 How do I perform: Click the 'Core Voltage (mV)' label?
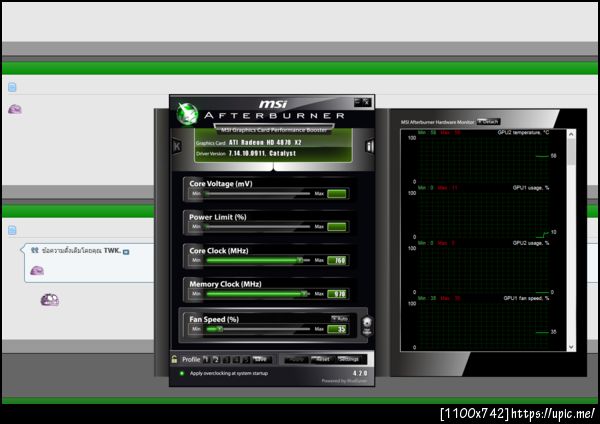[221, 184]
